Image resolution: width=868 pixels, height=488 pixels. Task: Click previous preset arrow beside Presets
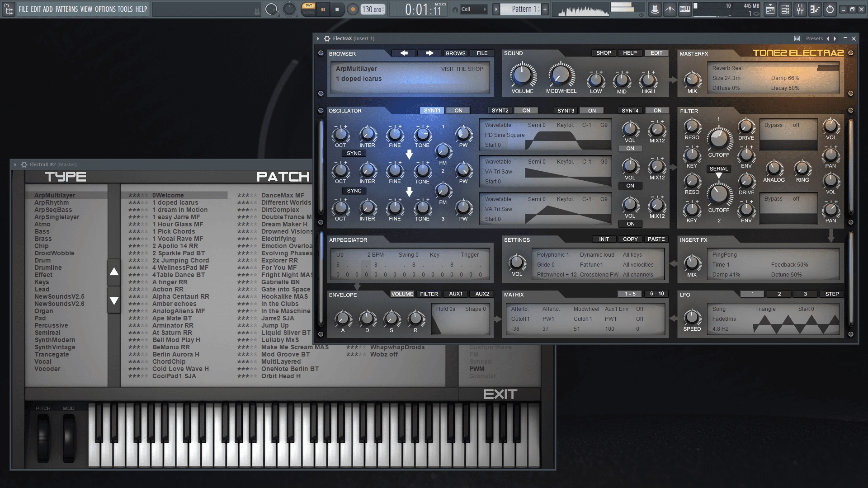pos(828,38)
